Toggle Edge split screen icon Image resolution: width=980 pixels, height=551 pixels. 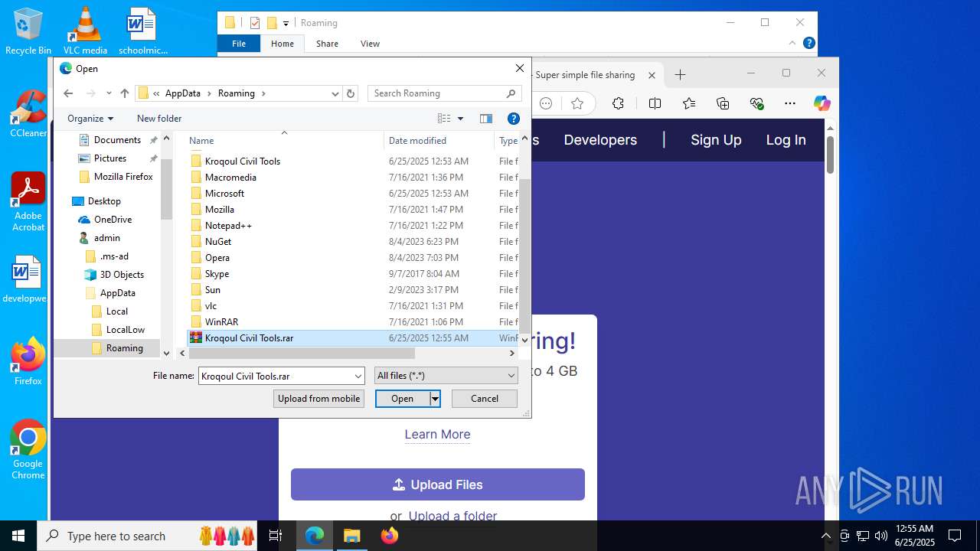[655, 103]
